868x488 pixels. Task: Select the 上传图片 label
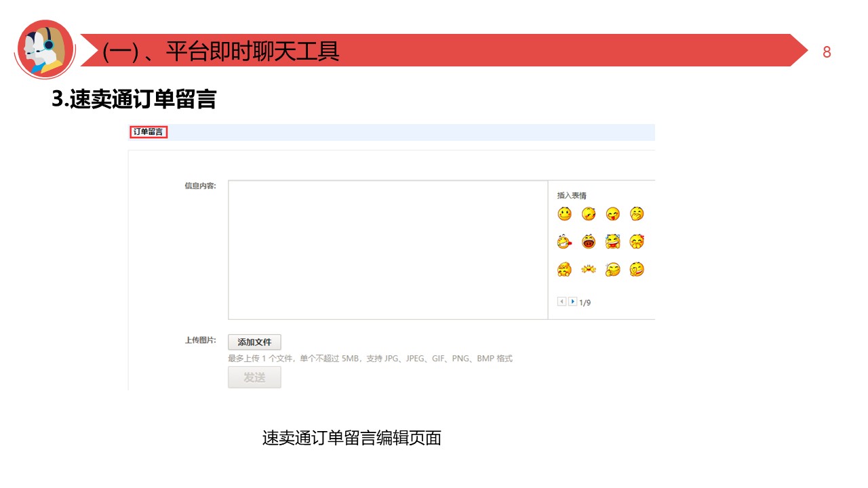[200, 340]
